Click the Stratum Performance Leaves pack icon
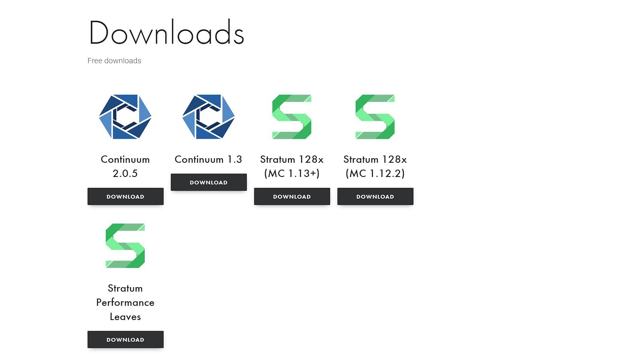 coord(125,246)
